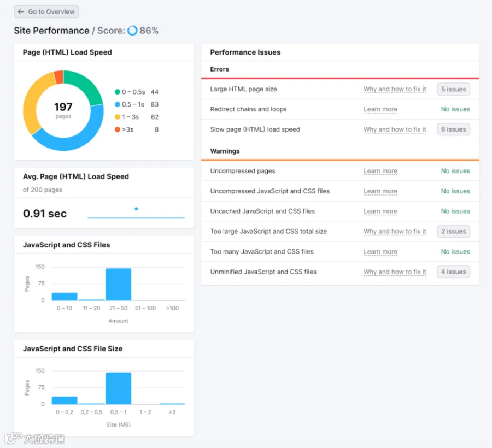
Task: Select the yellow 1 – 3s legend dot
Action: click(118, 117)
